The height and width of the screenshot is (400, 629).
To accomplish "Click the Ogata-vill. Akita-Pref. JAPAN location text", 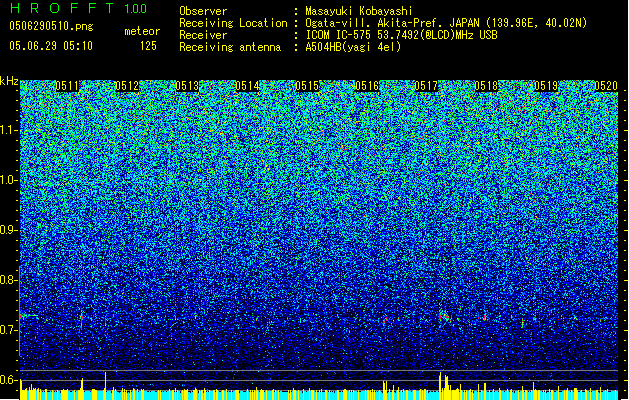I will coord(446,23).
